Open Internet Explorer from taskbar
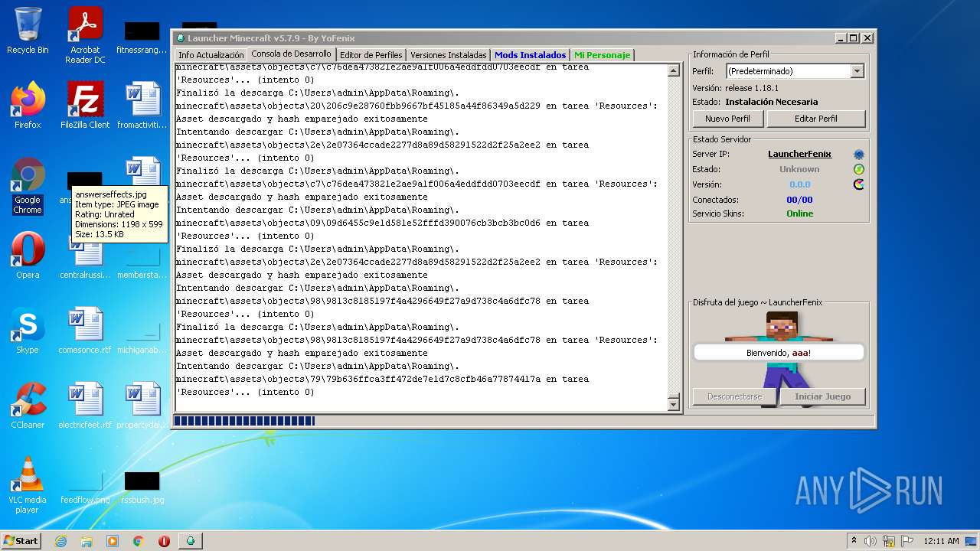Screen dimensions: 980x551 pyautogui.click(x=60, y=541)
